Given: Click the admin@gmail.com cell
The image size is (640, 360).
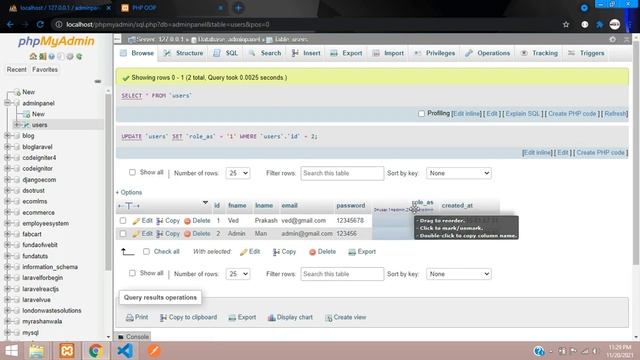Looking at the screenshot, I should [307, 234].
